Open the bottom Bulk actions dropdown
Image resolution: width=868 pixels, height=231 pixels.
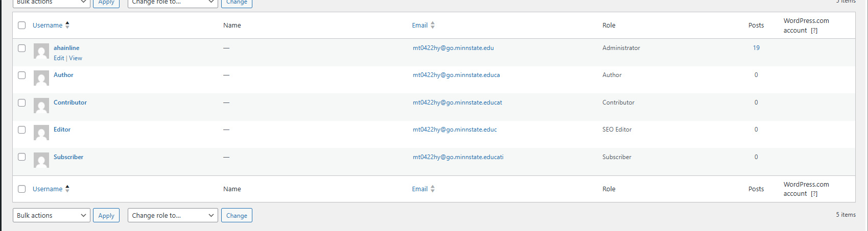click(x=51, y=215)
